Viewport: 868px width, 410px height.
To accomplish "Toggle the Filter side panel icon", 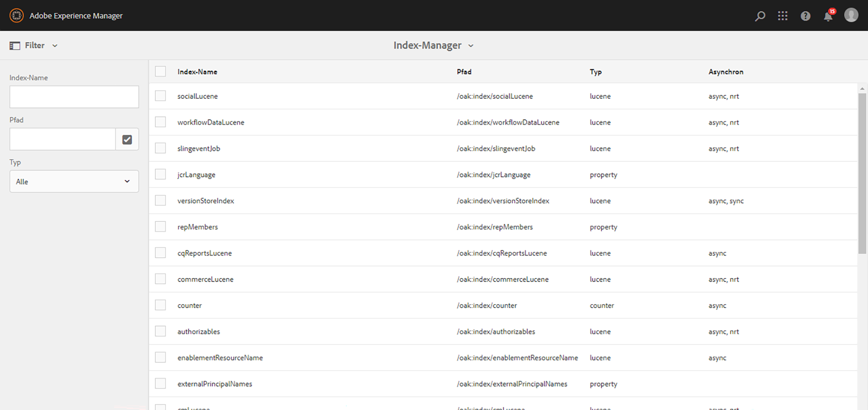I will click(15, 46).
